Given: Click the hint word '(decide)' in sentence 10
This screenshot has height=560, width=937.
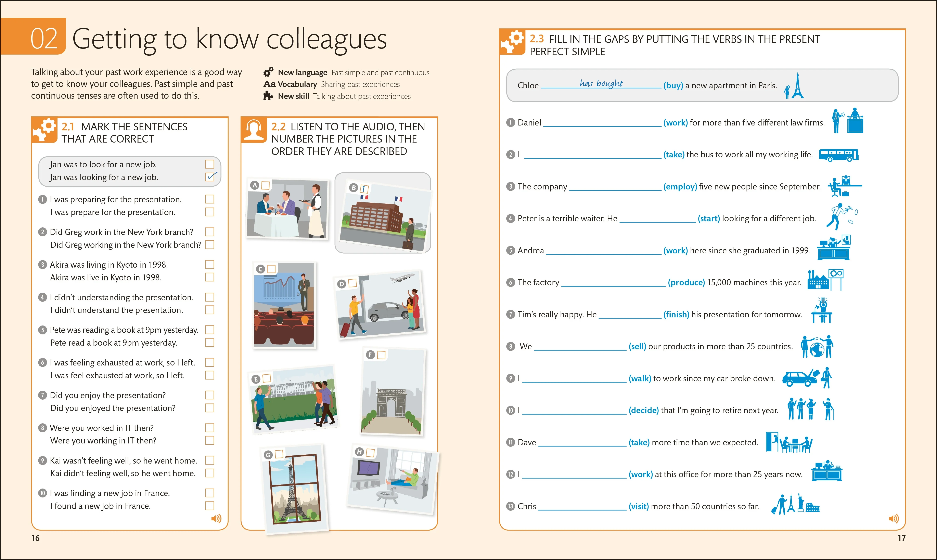Looking at the screenshot, I should [644, 410].
